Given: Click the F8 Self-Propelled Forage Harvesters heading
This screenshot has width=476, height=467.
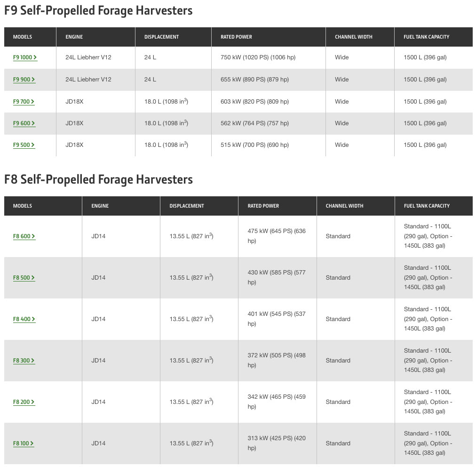Looking at the screenshot, I should point(98,179).
